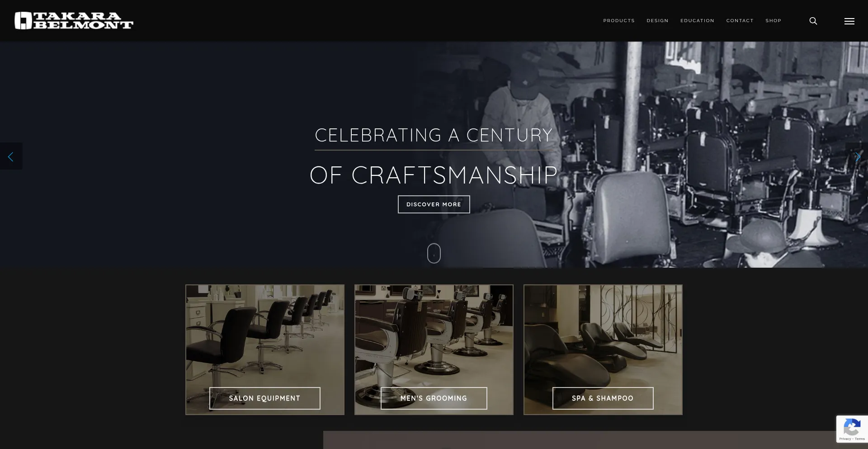Go to previous slide with left arrow

pos(11,156)
